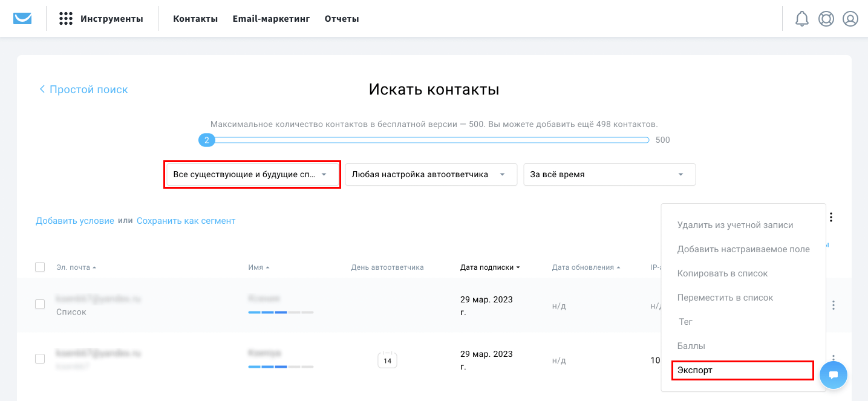Open the За всё время period dropdown
The image size is (868, 401).
609,174
